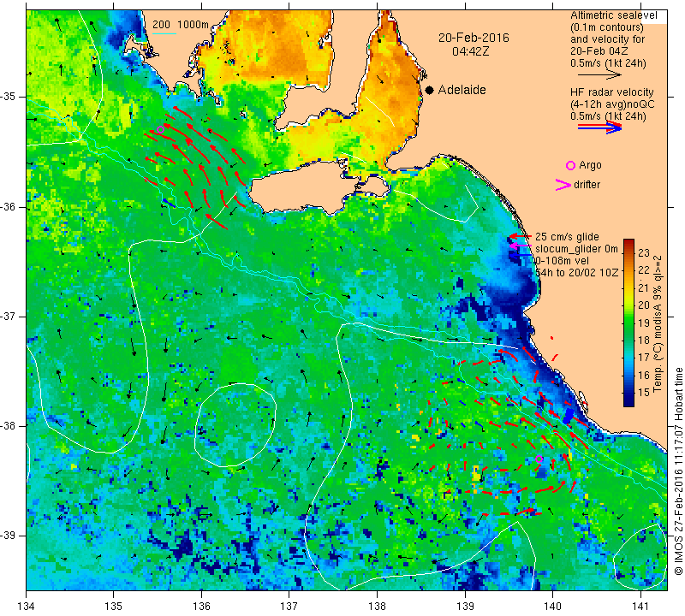The height and width of the screenshot is (616, 685).
Task: Click the black altimetric velocity legend arrow
Action: pyautogui.click(x=599, y=75)
